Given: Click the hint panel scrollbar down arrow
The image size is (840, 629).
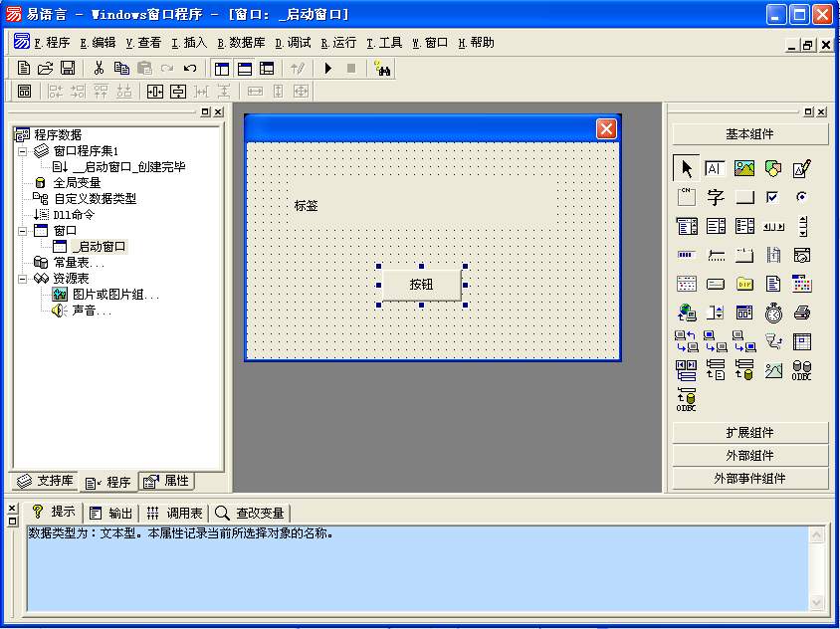Looking at the screenshot, I should [x=816, y=602].
